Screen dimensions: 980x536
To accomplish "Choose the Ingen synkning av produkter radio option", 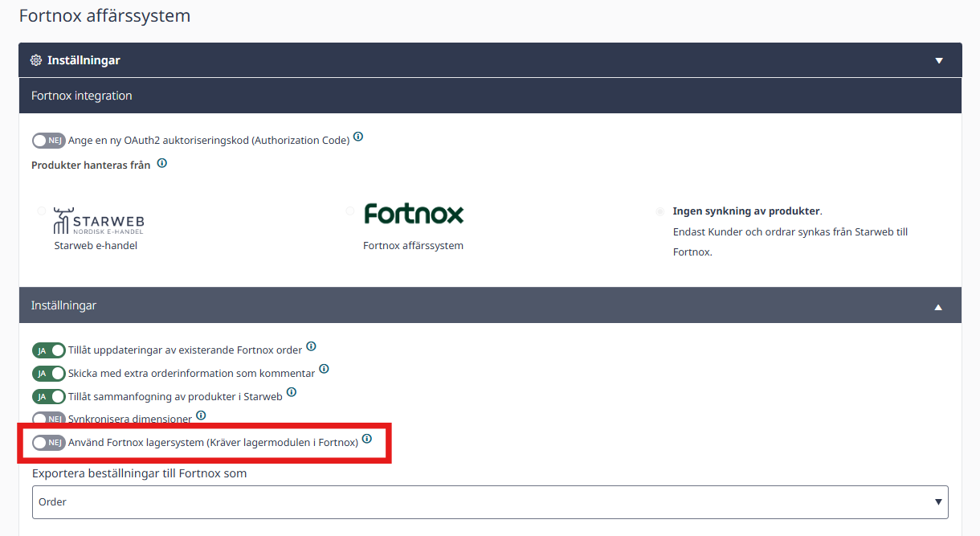I will coord(660,211).
